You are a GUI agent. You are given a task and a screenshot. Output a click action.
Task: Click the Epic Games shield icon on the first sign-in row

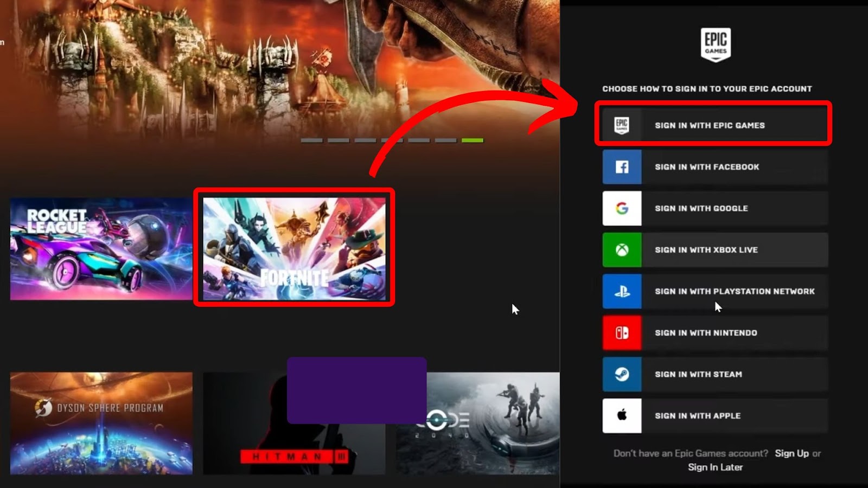pyautogui.click(x=622, y=125)
